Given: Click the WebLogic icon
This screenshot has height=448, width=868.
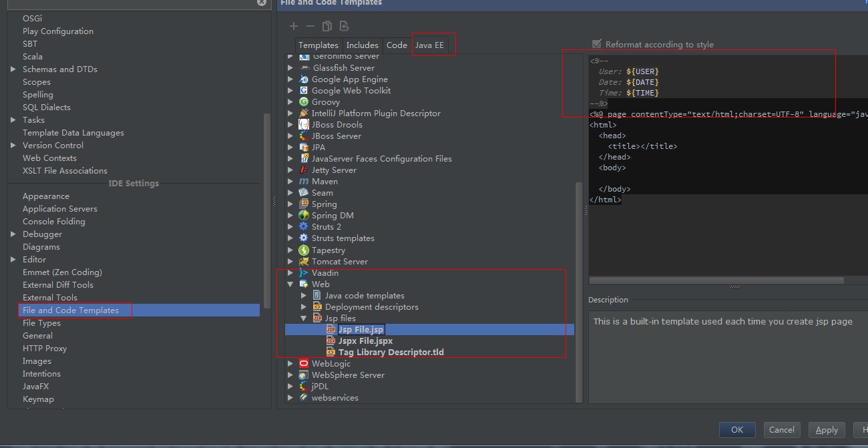Looking at the screenshot, I should point(304,363).
